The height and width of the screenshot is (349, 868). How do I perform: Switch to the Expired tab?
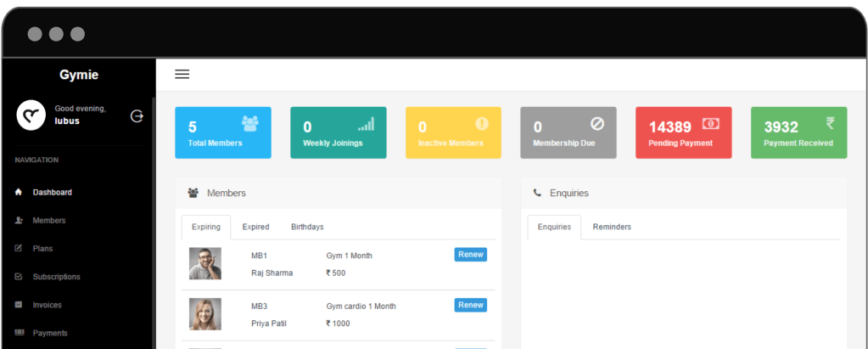pyautogui.click(x=255, y=227)
